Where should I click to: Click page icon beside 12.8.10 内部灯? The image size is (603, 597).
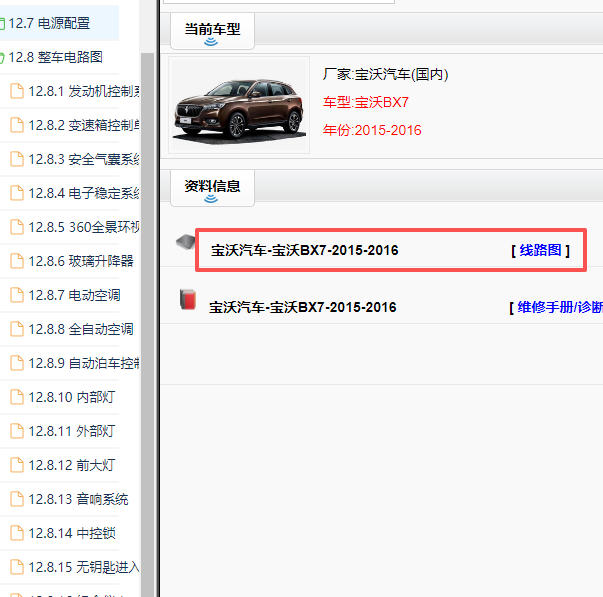[17, 397]
